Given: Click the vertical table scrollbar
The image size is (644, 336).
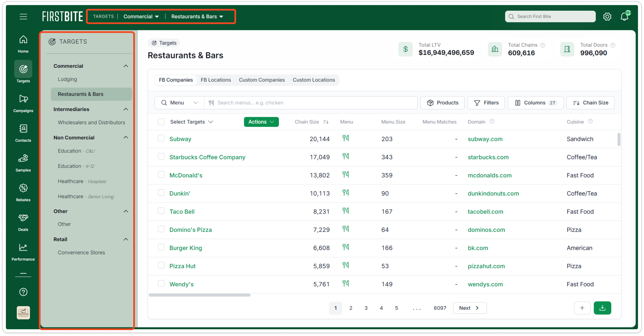Looking at the screenshot, I should click(x=618, y=139).
